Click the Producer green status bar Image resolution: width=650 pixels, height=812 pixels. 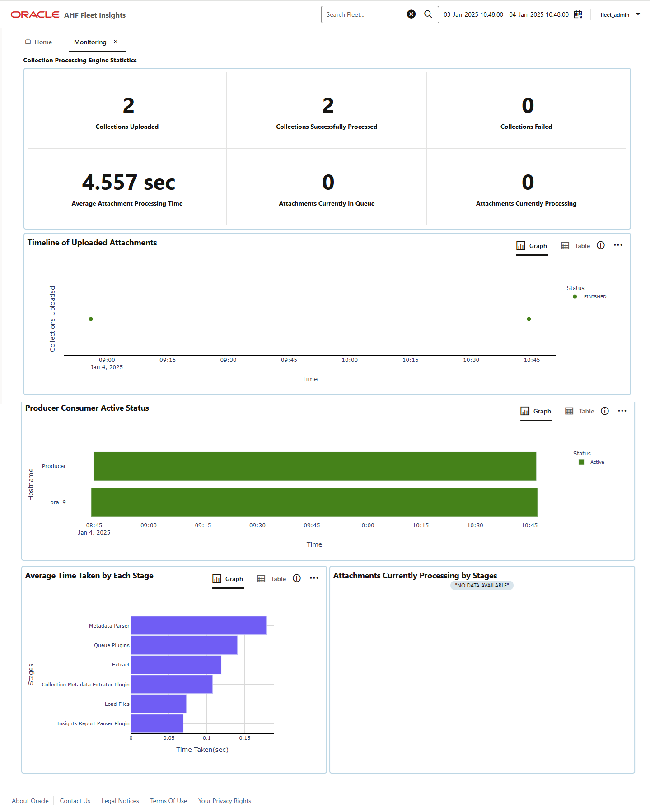(x=315, y=466)
